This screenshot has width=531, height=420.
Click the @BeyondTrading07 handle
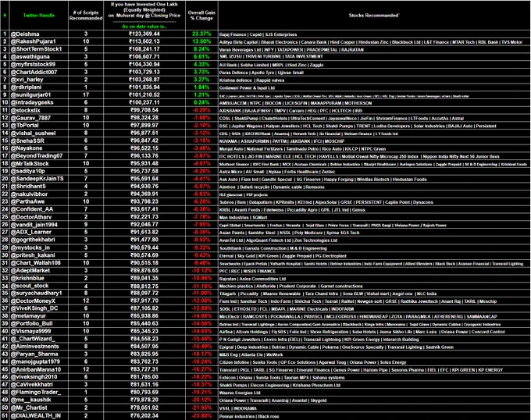click(x=37, y=155)
